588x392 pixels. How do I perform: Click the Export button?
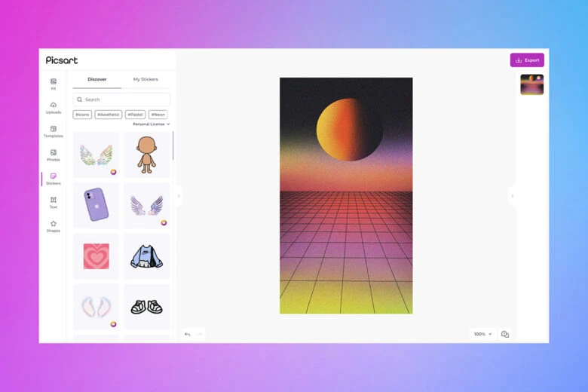click(x=527, y=60)
